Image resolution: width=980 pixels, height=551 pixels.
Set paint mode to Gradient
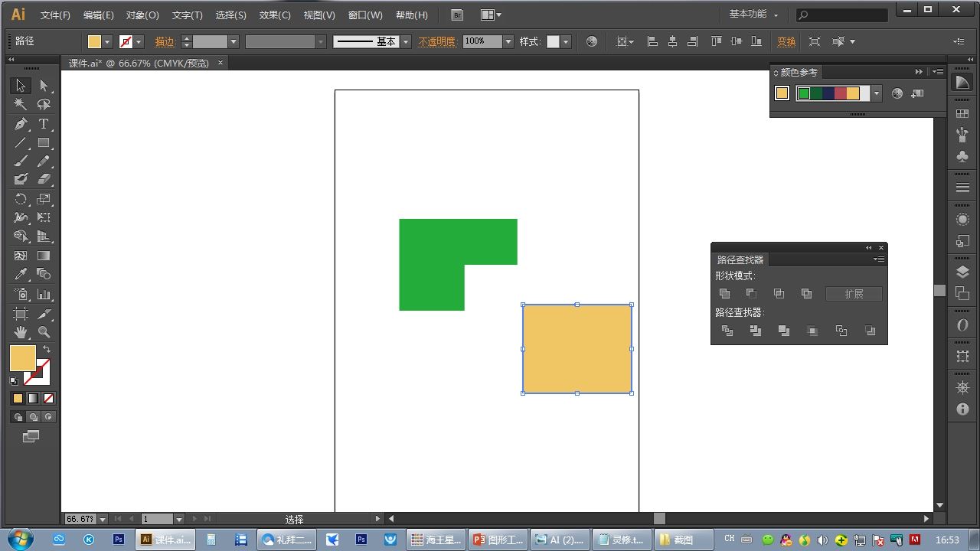33,399
